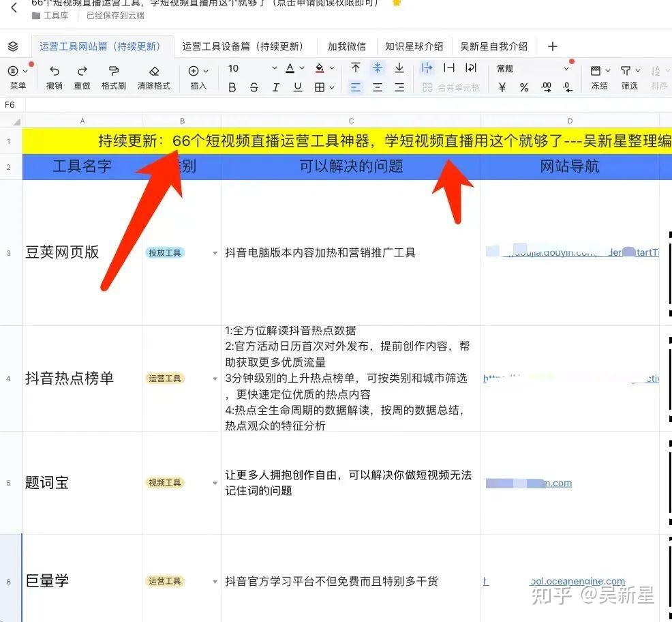Switch to 知识星球介绍 tab

(414, 46)
